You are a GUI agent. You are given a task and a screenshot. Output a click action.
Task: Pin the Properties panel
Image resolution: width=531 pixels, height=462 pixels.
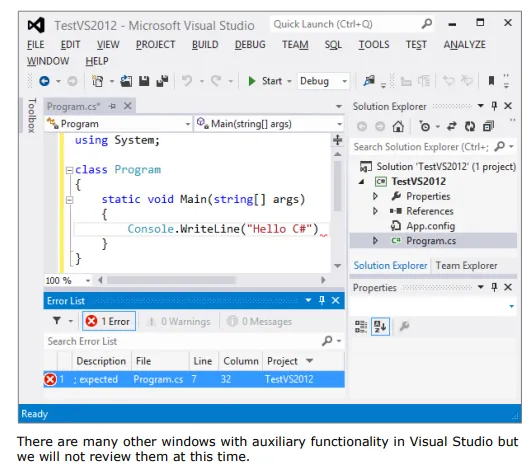click(494, 288)
